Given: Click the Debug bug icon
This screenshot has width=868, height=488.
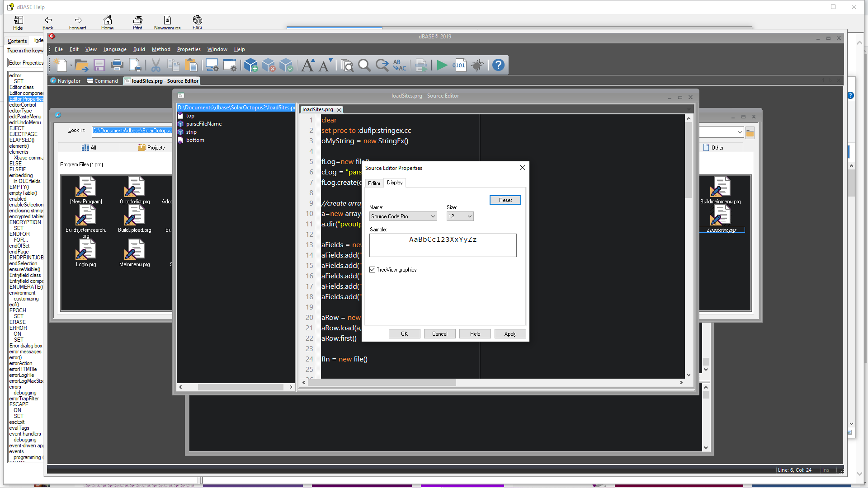Looking at the screenshot, I should [x=477, y=66].
